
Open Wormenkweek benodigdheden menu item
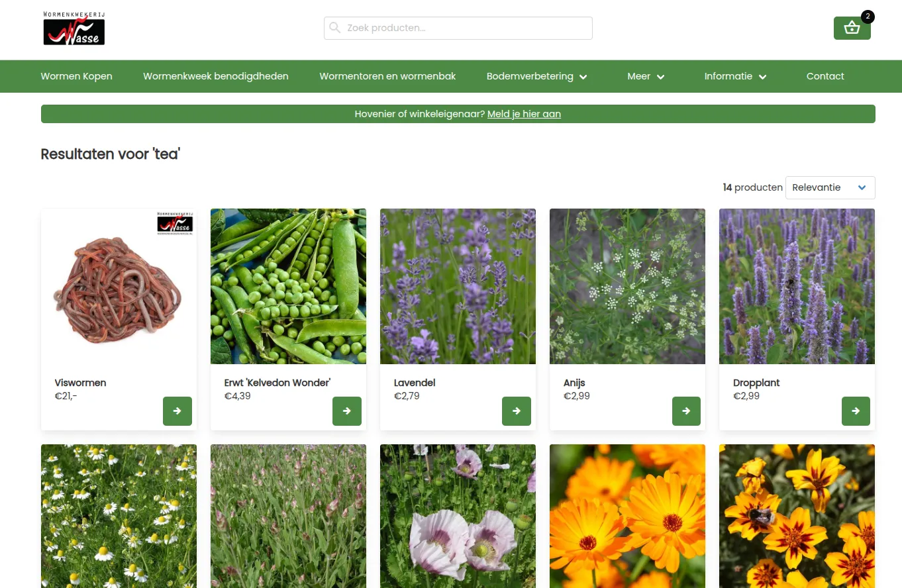pos(216,76)
